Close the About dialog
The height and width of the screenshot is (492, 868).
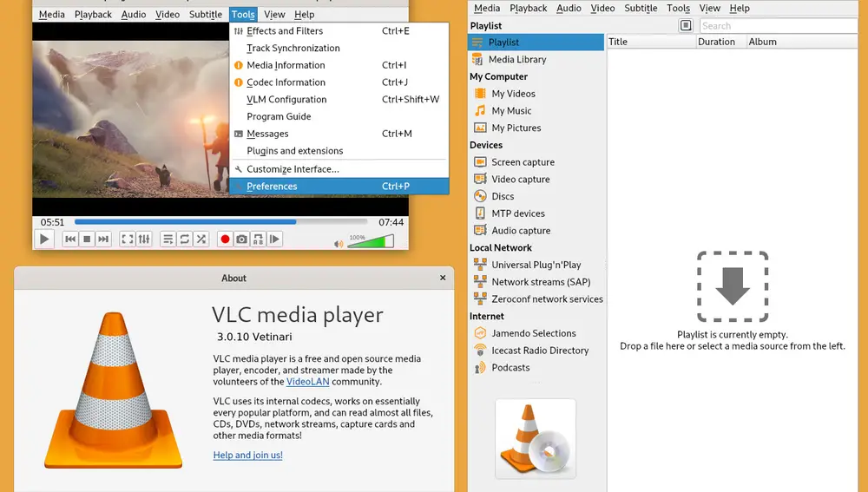click(443, 278)
